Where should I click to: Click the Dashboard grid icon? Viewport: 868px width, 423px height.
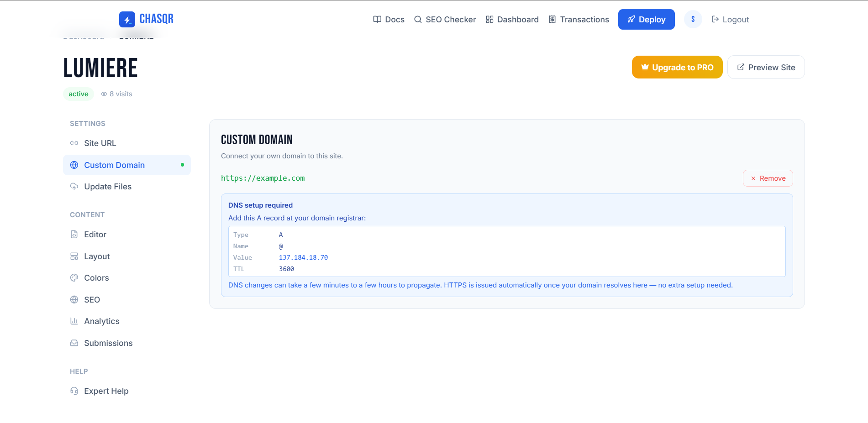coord(489,19)
